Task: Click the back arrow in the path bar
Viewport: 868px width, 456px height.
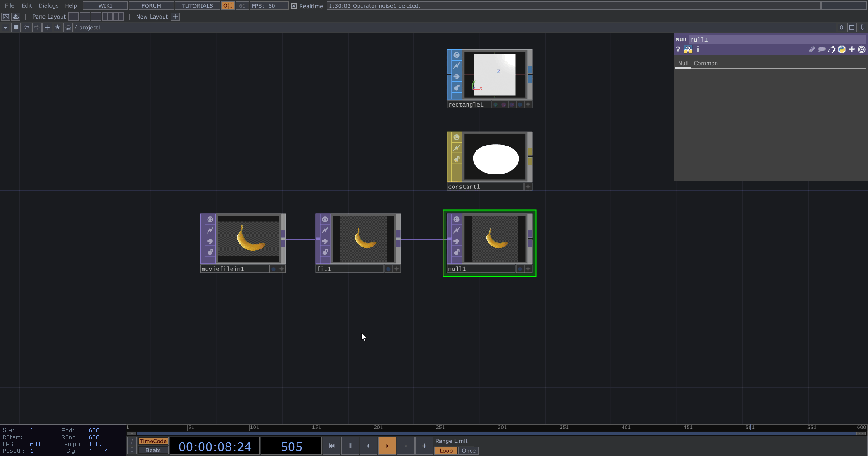Action: [x=27, y=28]
